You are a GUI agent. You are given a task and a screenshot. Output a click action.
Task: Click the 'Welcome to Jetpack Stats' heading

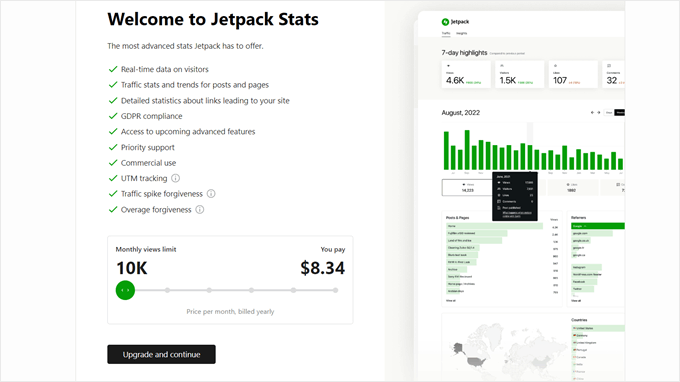click(x=213, y=19)
